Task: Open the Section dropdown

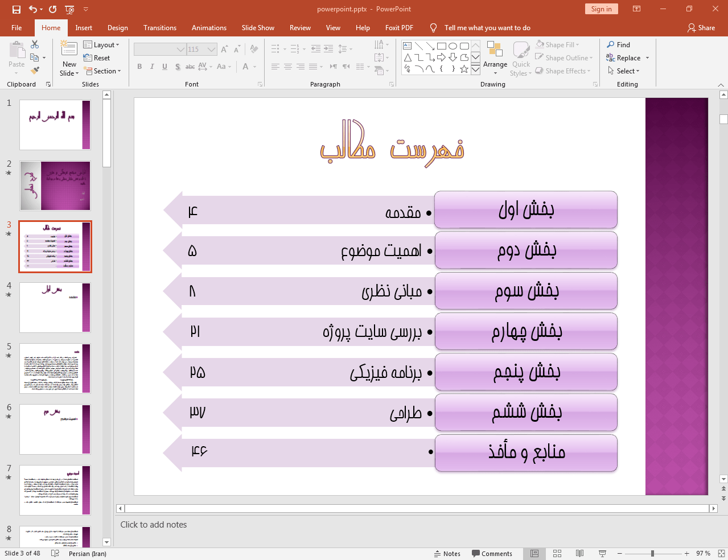Action: click(x=102, y=71)
